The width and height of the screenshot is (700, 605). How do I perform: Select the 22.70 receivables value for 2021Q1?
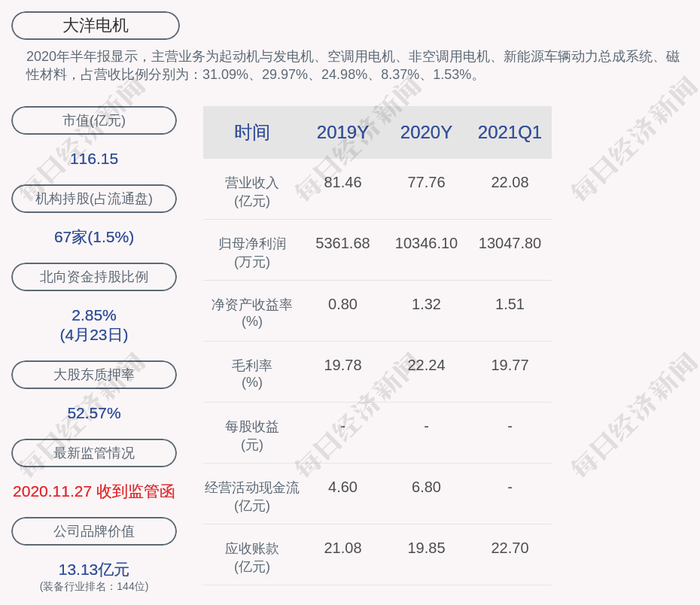tap(510, 548)
